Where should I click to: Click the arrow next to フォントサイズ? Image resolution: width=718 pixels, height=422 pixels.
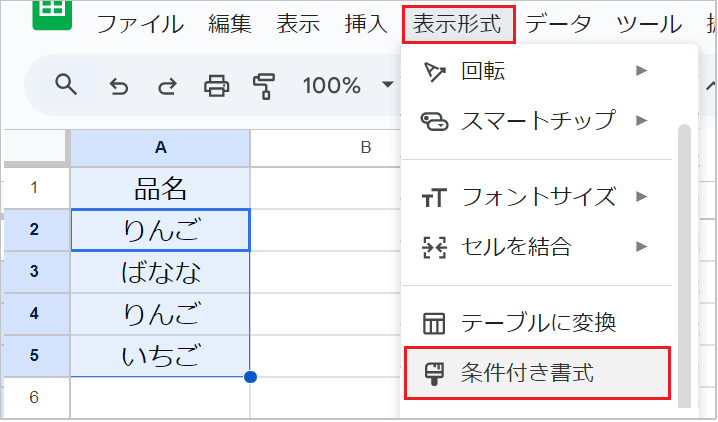coord(642,197)
